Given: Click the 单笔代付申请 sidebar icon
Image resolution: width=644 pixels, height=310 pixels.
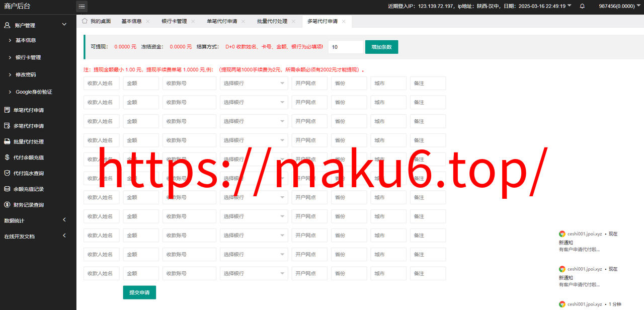Looking at the screenshot, I should [x=7, y=110].
